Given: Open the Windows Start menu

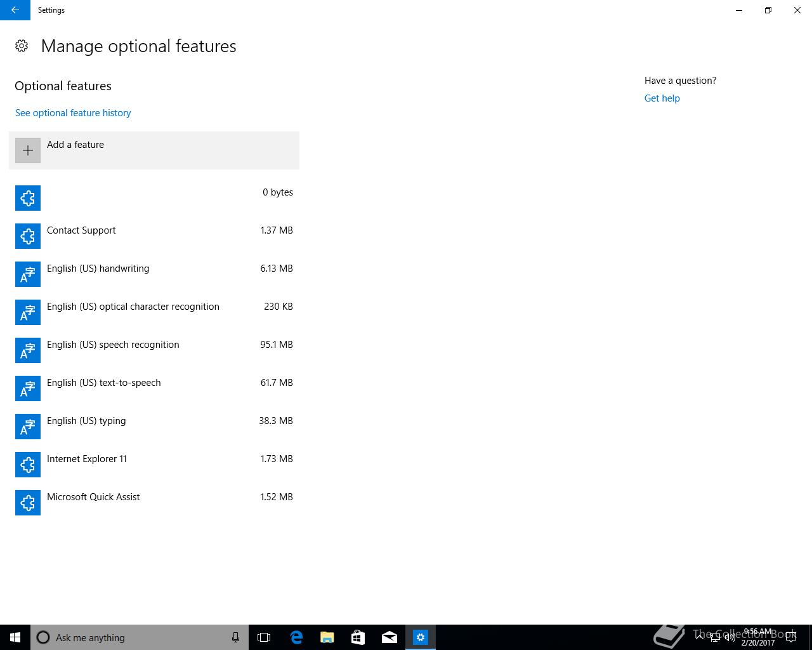Looking at the screenshot, I should [15, 637].
